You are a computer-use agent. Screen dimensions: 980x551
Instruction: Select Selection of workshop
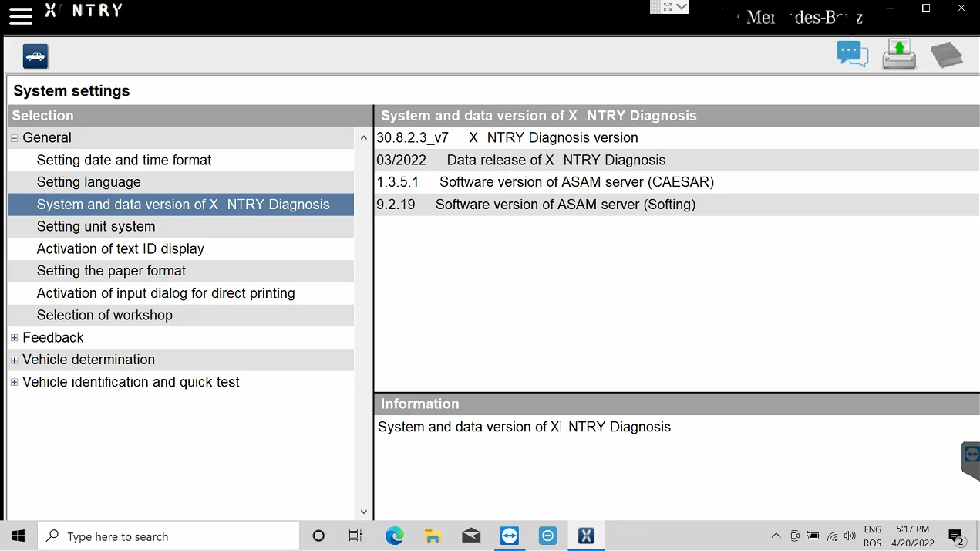click(181, 316)
